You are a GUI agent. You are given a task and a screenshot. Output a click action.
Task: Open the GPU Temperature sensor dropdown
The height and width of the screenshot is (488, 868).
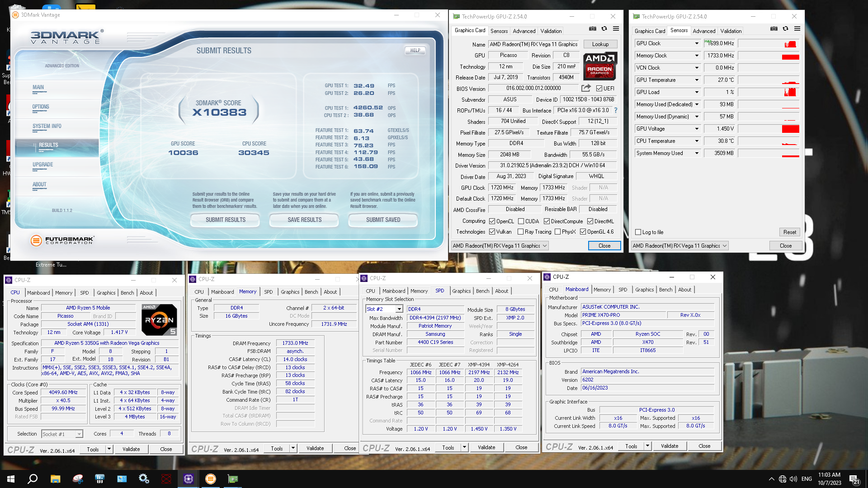697,80
